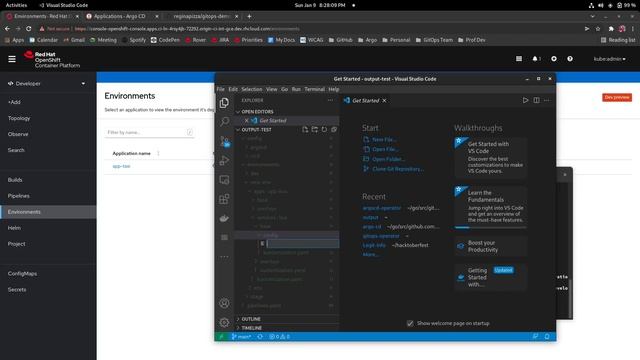The width and height of the screenshot is (640, 360).
Task: Open the File menu in VS Code
Action: [221, 89]
